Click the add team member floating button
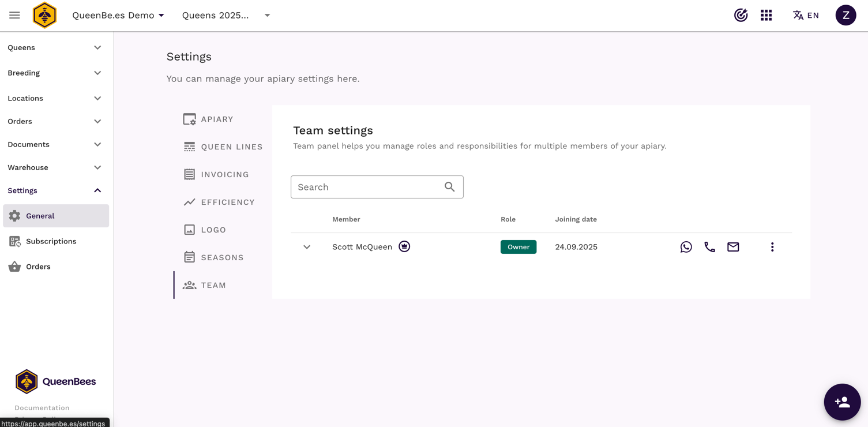Image resolution: width=868 pixels, height=427 pixels. 841,402
